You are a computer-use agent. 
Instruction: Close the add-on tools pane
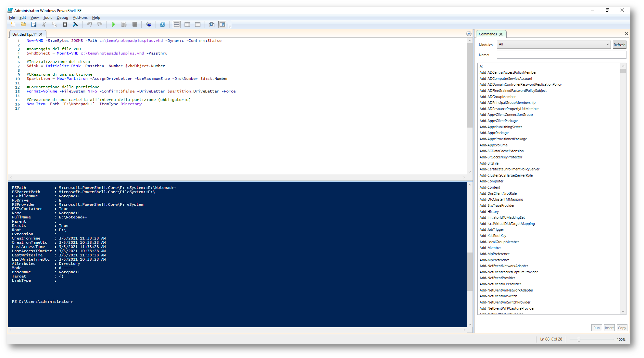(626, 34)
